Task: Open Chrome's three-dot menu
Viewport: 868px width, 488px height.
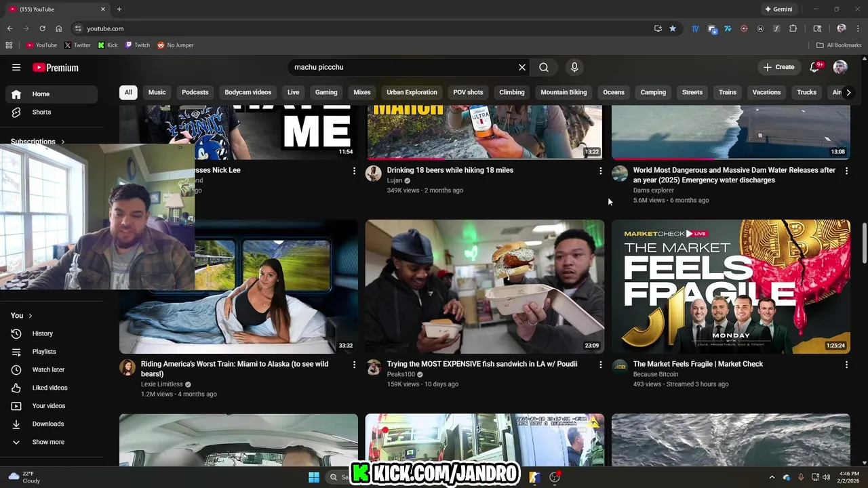Action: [x=857, y=28]
